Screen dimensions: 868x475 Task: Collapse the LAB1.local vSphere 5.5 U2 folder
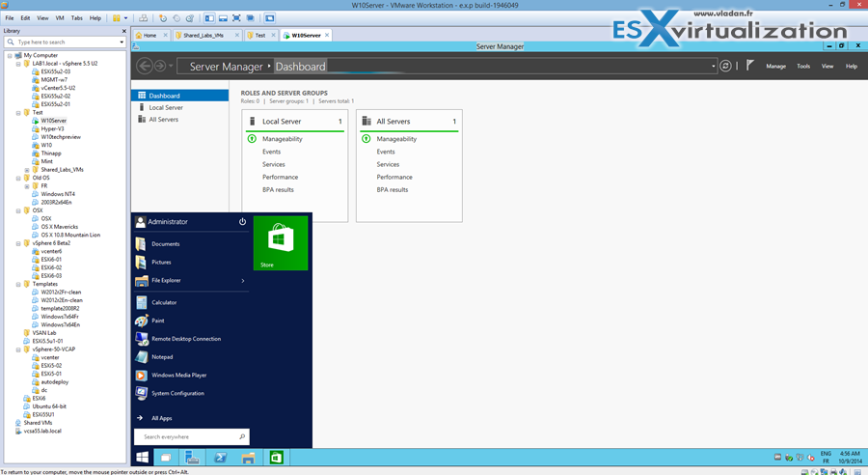coord(18,64)
